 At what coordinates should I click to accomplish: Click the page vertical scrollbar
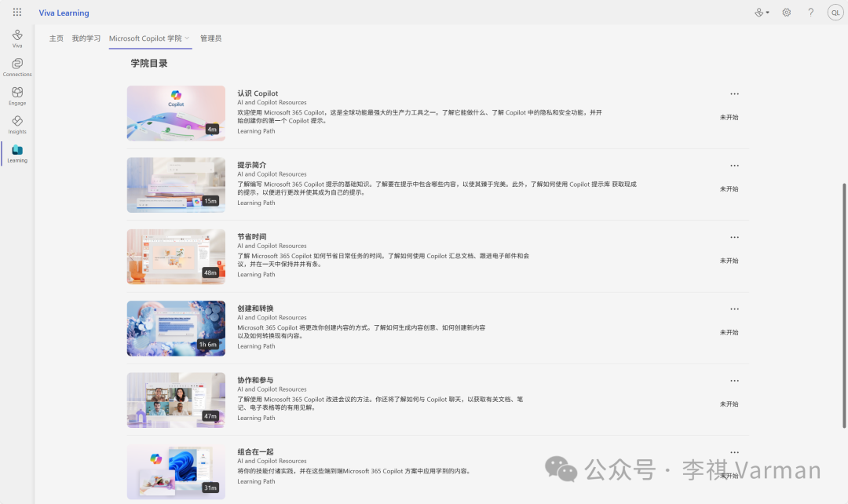click(844, 305)
